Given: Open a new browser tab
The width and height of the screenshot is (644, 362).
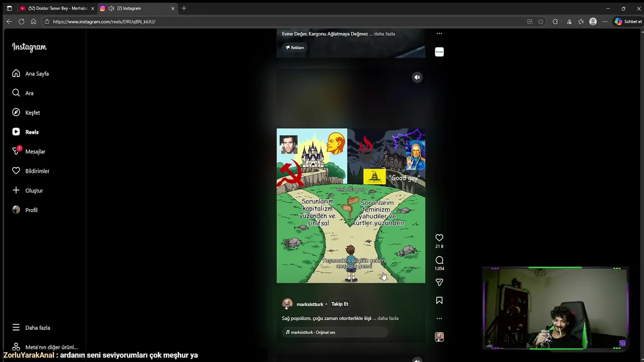Looking at the screenshot, I should point(184,8).
